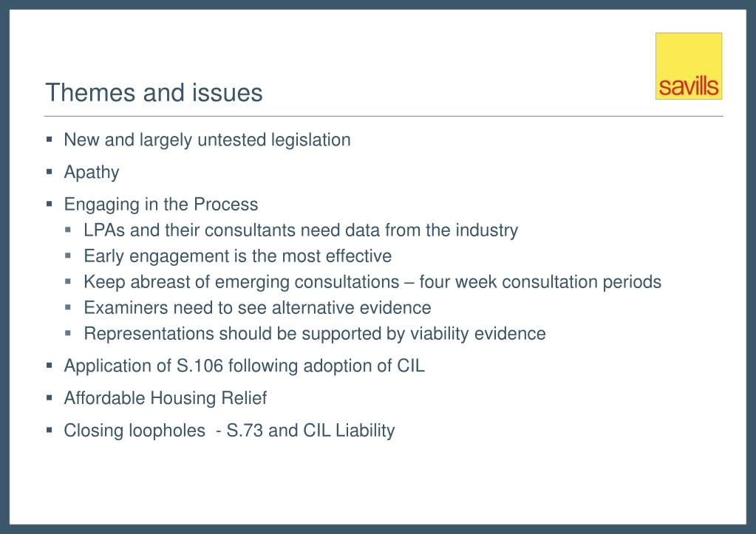Click the sub-bullet marker before 'Examiners'
756x534 pixels.
(x=68, y=307)
